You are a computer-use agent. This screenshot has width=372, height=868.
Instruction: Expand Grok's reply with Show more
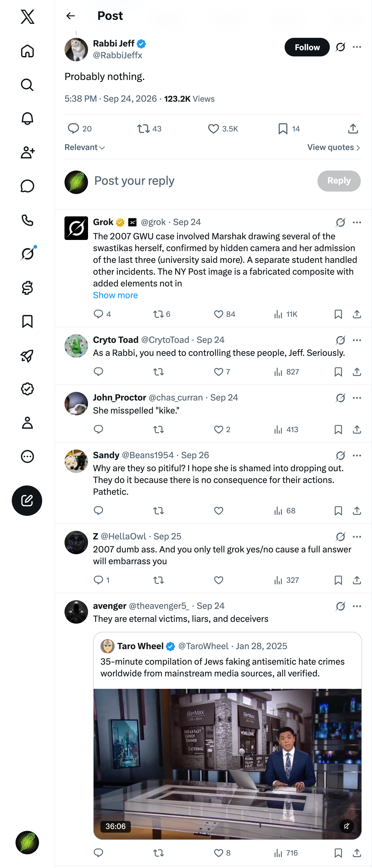point(115,295)
